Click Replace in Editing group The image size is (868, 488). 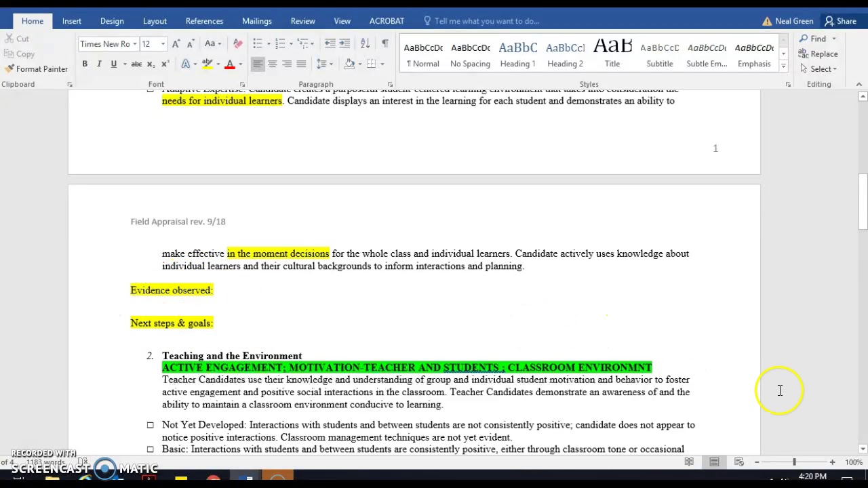[818, 54]
